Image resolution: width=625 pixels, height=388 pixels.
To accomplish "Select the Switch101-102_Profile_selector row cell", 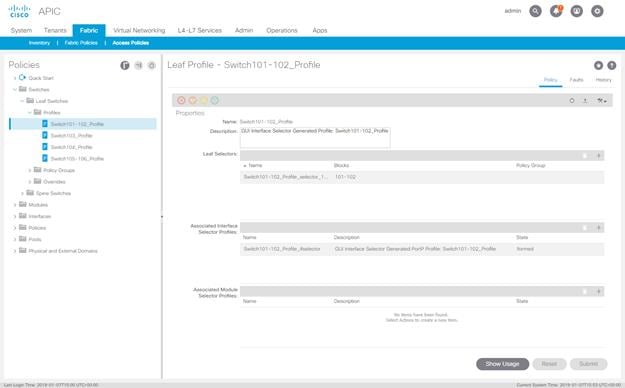I will pos(285,177).
